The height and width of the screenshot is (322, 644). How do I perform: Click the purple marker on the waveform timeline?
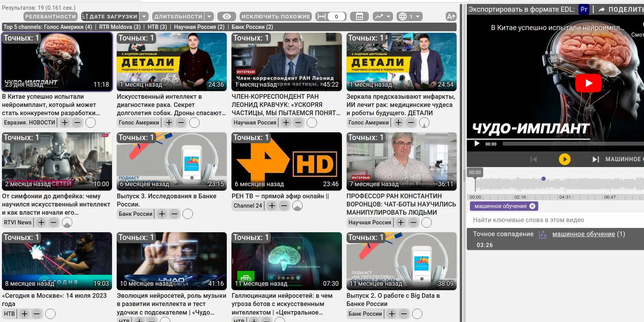543,179
